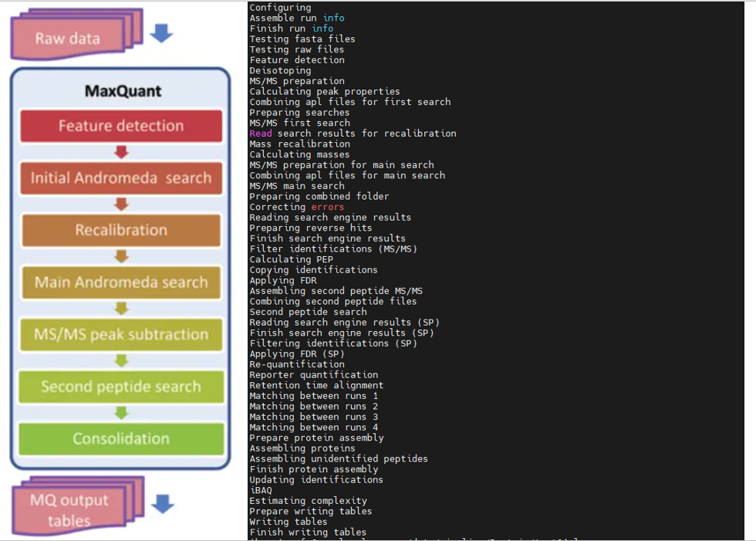Click the 'Calculating PEP' line

pos(292,259)
